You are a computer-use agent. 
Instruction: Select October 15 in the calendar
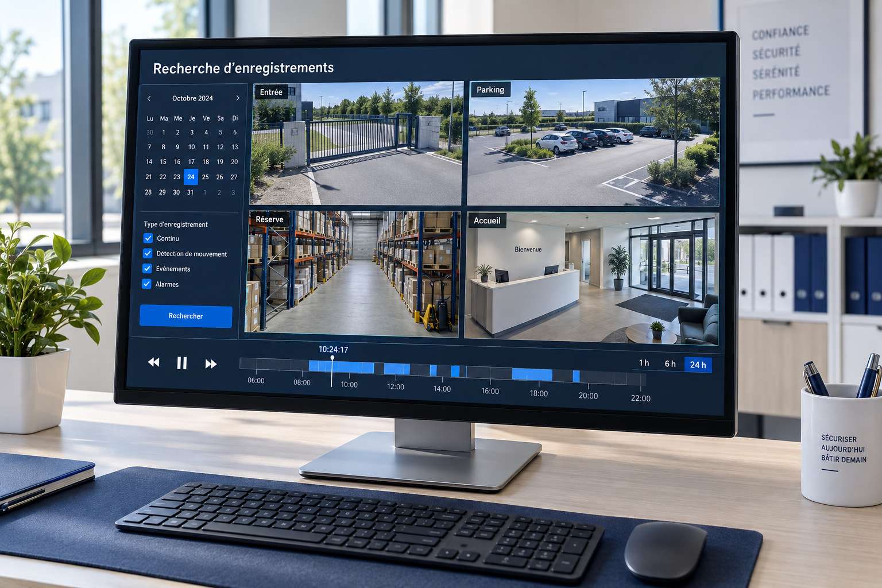[x=163, y=162]
